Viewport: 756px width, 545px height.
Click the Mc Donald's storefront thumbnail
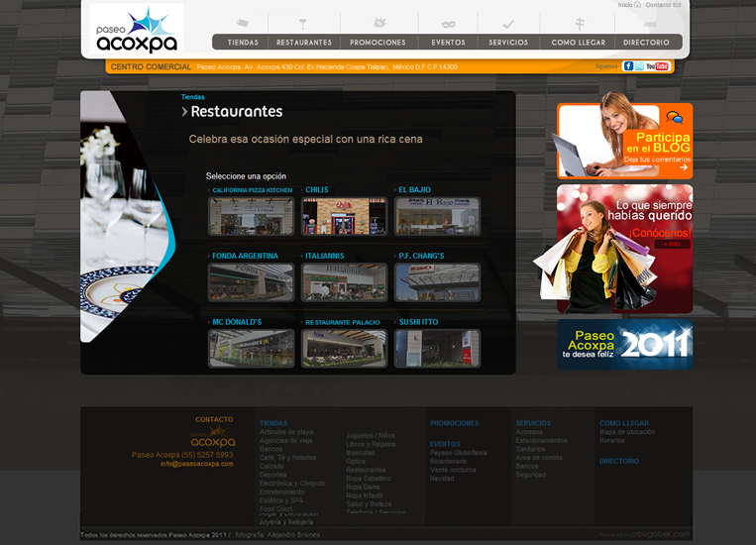252,348
